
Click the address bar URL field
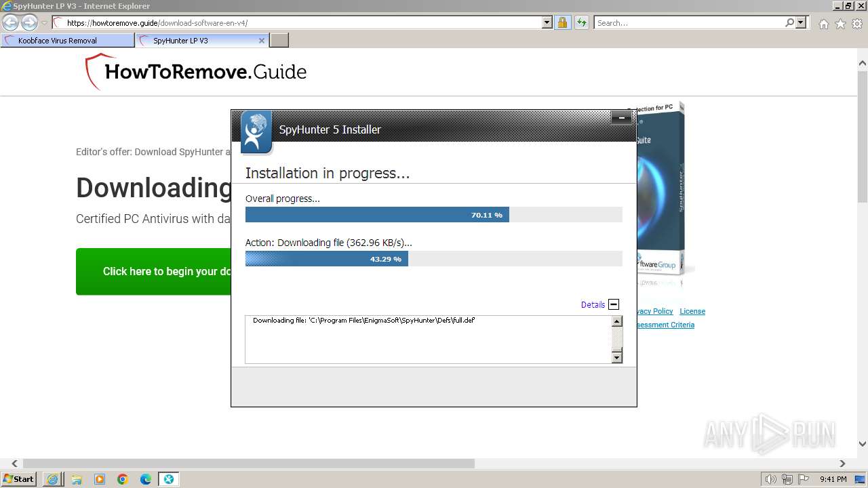click(x=297, y=23)
